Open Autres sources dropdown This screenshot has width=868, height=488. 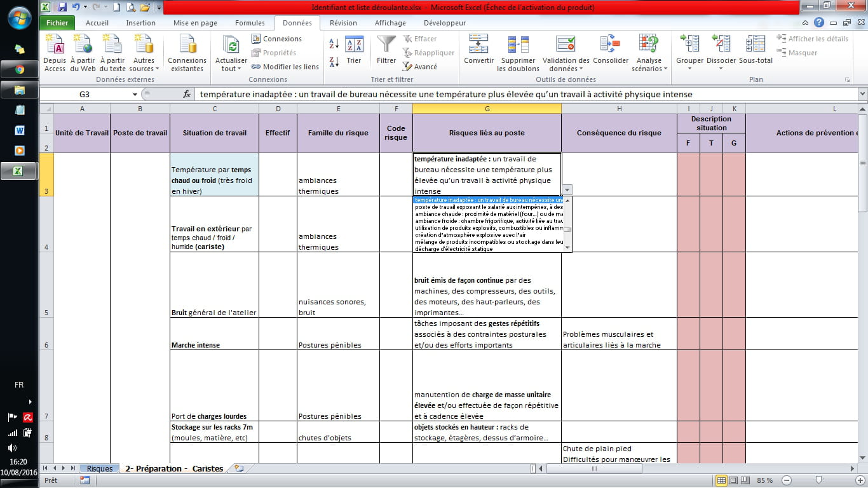[x=144, y=53]
